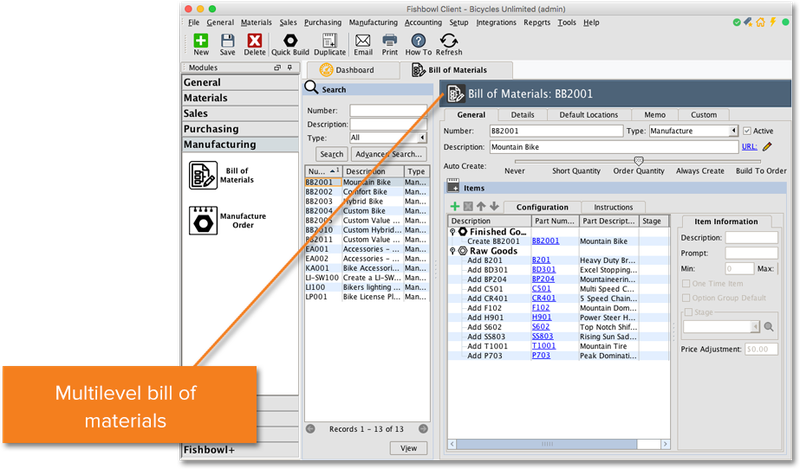
Task: Collapse the Raw Goods tree node
Action: pos(452,251)
